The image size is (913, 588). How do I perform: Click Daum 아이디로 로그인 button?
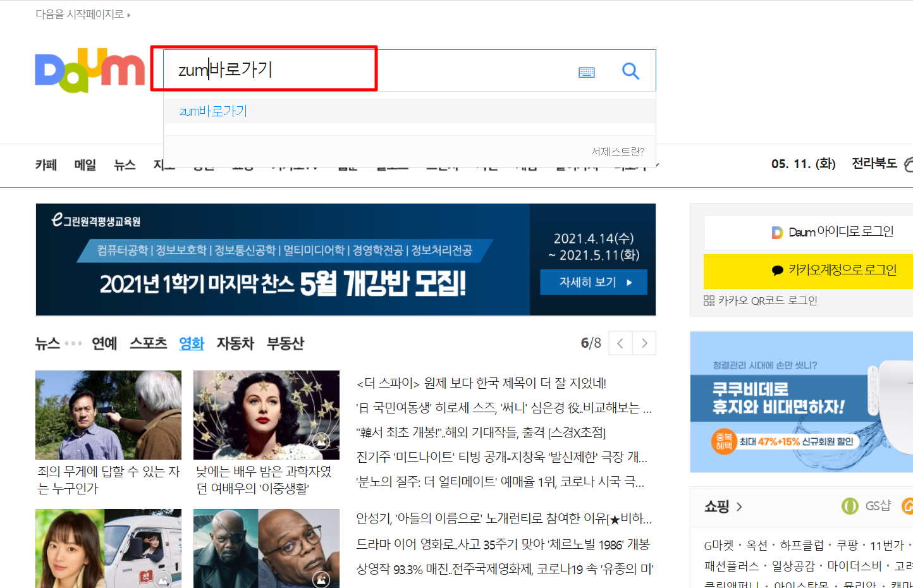831,232
